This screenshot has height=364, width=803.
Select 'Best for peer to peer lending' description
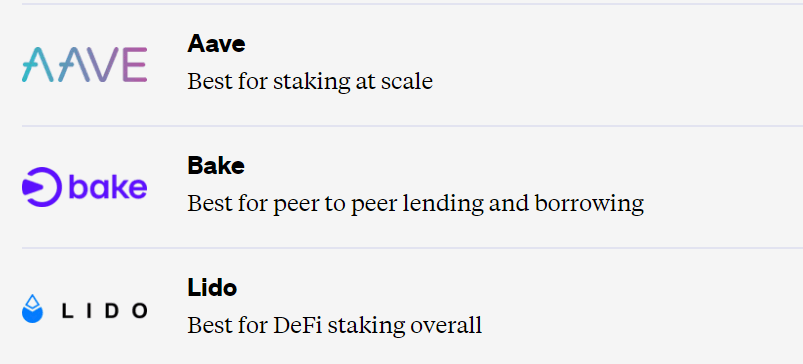(x=415, y=203)
